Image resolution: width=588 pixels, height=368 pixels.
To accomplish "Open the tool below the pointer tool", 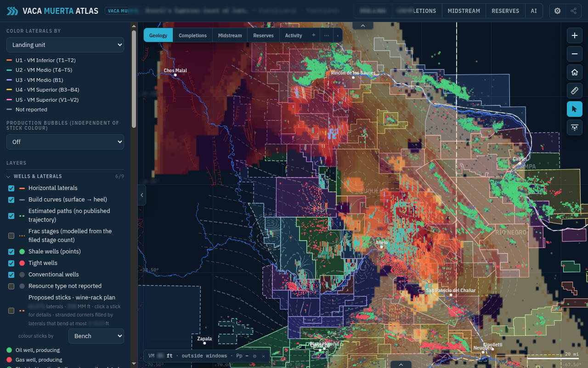I will pyautogui.click(x=575, y=127).
